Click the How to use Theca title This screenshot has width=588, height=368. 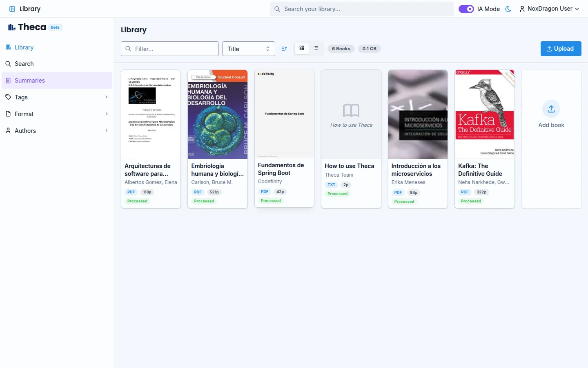(350, 166)
